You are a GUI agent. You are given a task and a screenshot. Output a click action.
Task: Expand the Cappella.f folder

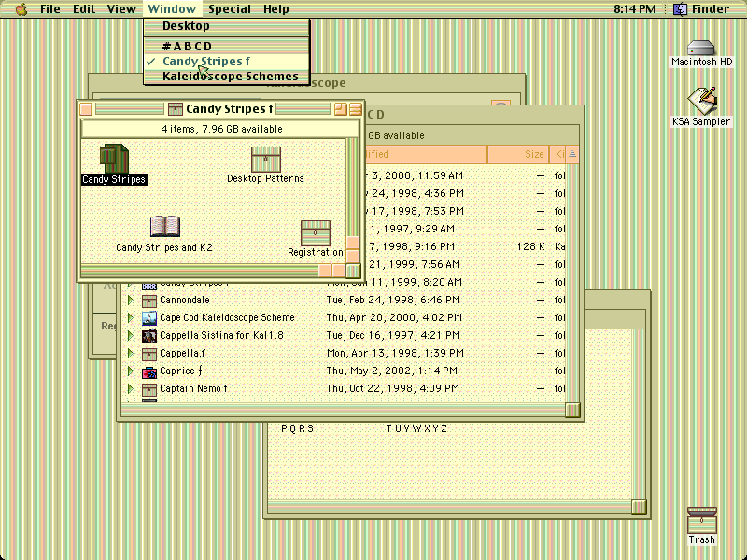(x=130, y=354)
